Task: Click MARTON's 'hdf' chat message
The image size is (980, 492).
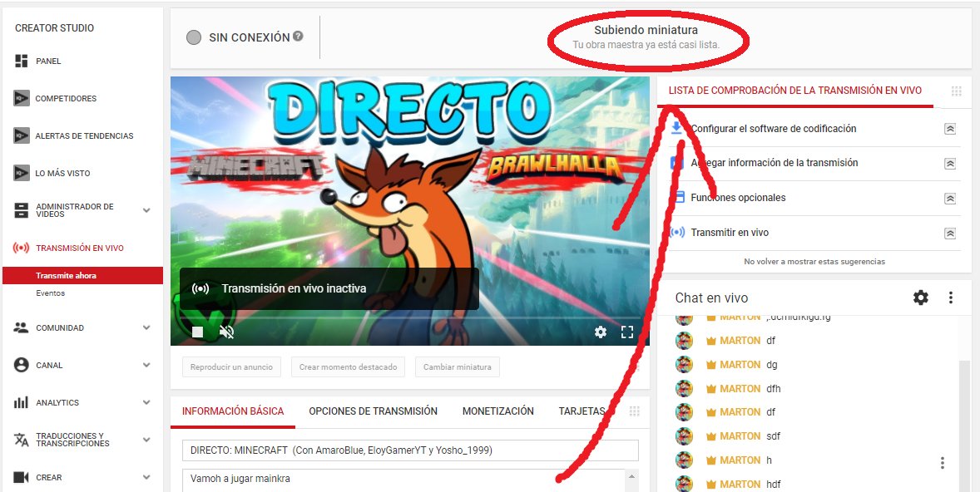Action: click(x=773, y=485)
